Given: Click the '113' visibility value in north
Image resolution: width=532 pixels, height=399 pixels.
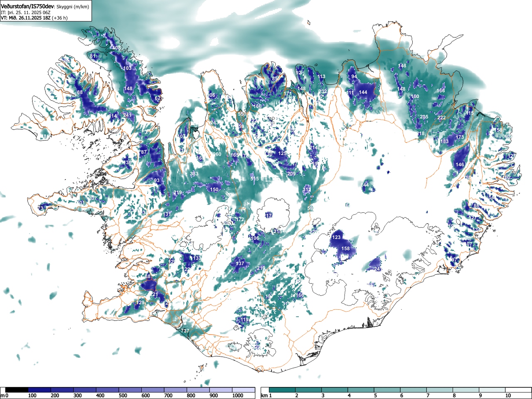Looking at the screenshot, I should [x=321, y=76].
